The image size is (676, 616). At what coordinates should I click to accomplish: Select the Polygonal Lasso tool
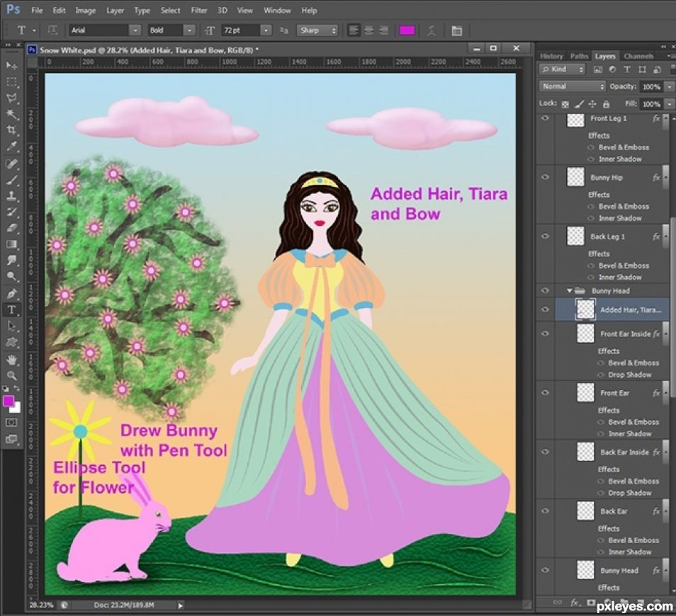(11, 98)
